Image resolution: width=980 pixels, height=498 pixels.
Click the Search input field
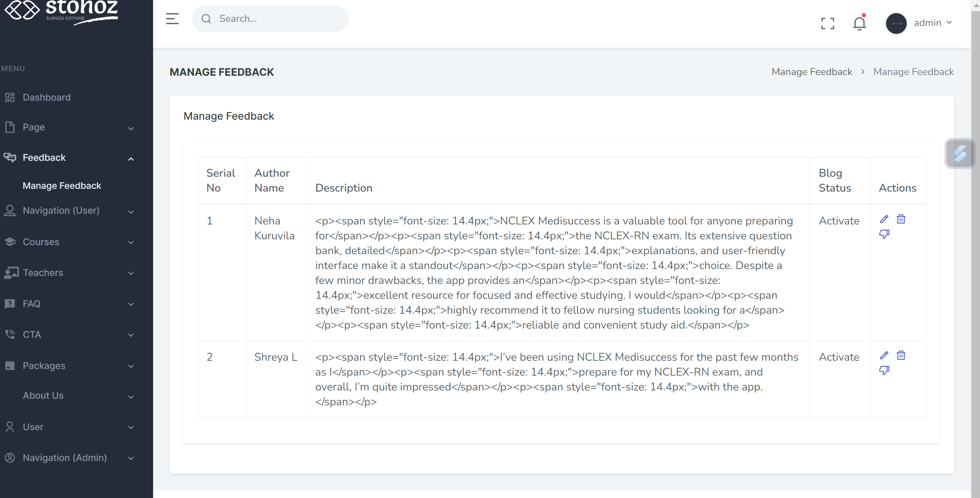click(x=270, y=19)
